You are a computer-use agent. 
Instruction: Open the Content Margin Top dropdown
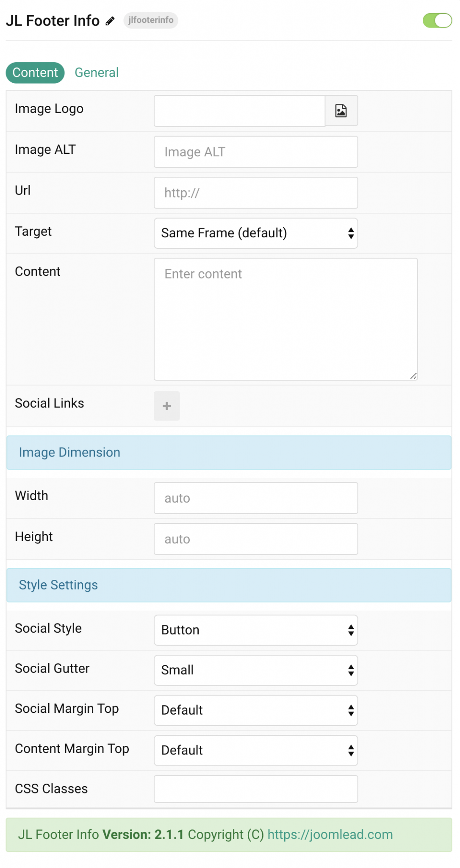tap(255, 750)
